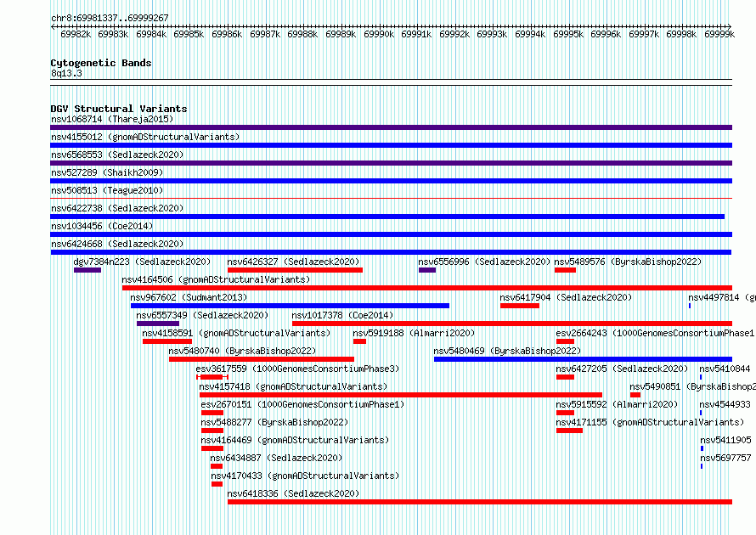The width and height of the screenshot is (756, 535).
Task: Select the nsv1017378 (Coe2014) label
Action: [x=342, y=315]
